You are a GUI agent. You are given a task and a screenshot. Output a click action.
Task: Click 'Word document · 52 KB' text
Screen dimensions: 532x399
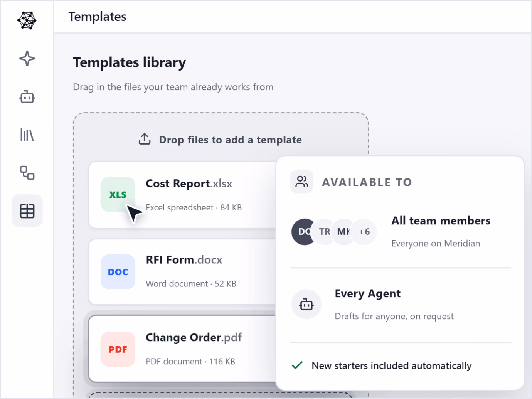click(191, 284)
